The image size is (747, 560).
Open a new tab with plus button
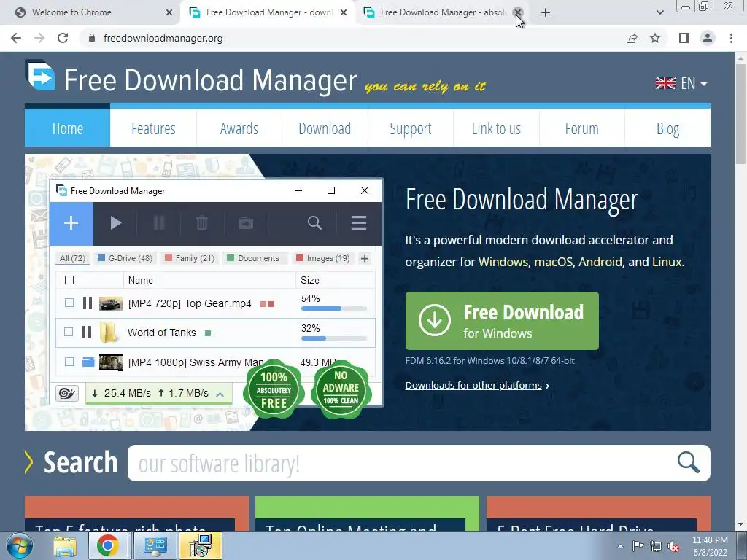546,12
